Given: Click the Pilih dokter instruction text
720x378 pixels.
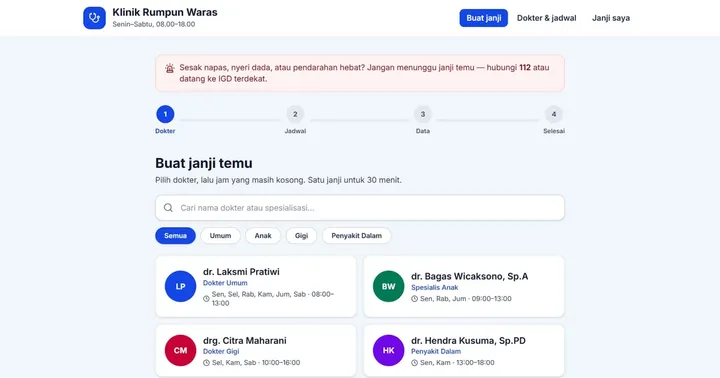Looking at the screenshot, I should 278,180.
